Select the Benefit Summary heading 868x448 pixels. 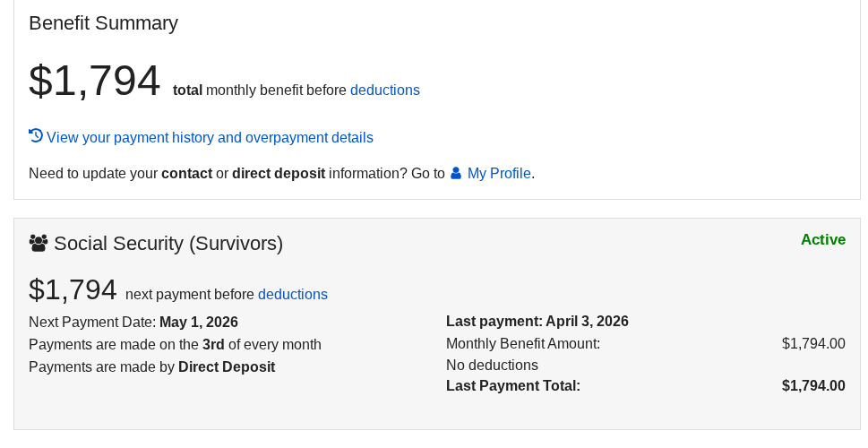[104, 23]
